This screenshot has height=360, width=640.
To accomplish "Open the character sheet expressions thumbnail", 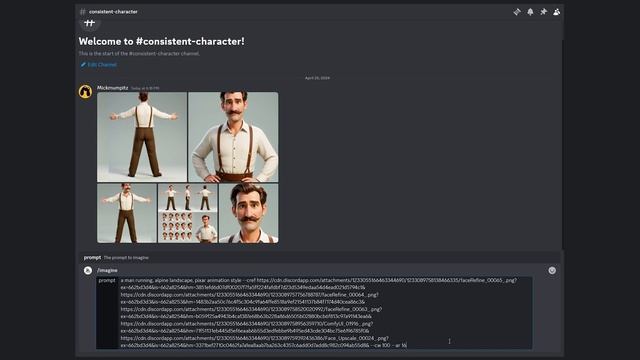I will (x=188, y=213).
